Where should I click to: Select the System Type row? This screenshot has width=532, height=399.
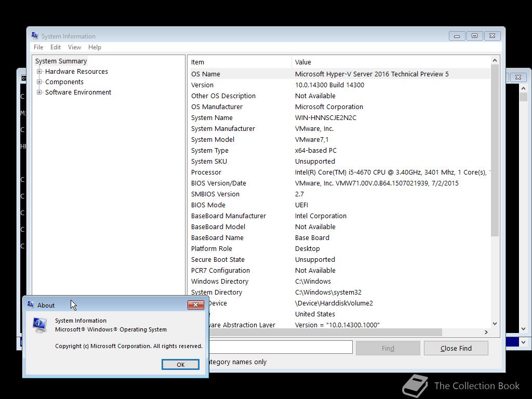339,150
